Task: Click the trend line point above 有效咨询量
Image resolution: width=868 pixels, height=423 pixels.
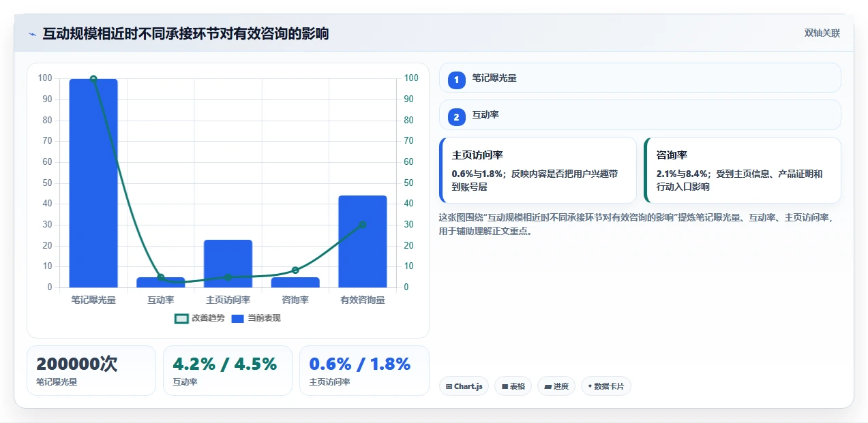Action: click(x=362, y=225)
